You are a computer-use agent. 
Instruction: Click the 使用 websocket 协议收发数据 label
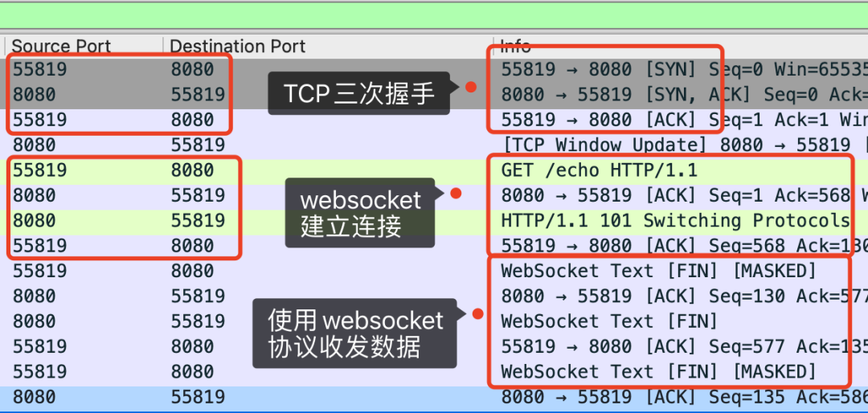(355, 333)
